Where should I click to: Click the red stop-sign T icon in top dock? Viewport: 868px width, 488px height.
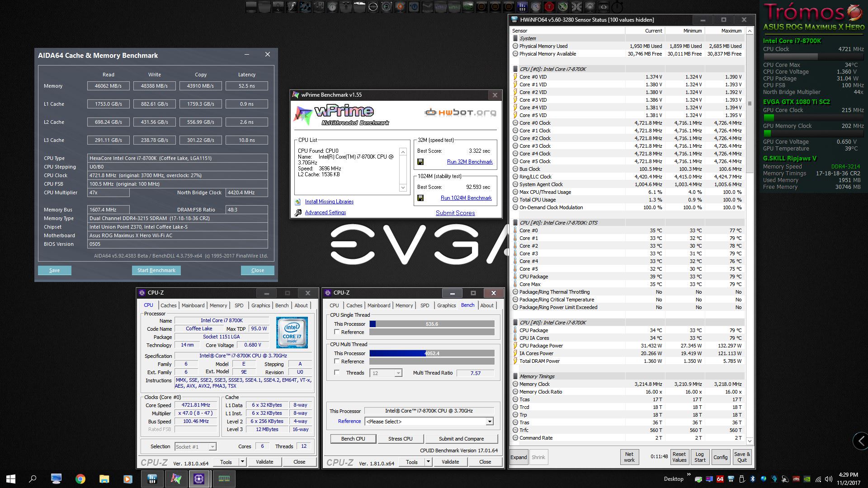tap(549, 7)
